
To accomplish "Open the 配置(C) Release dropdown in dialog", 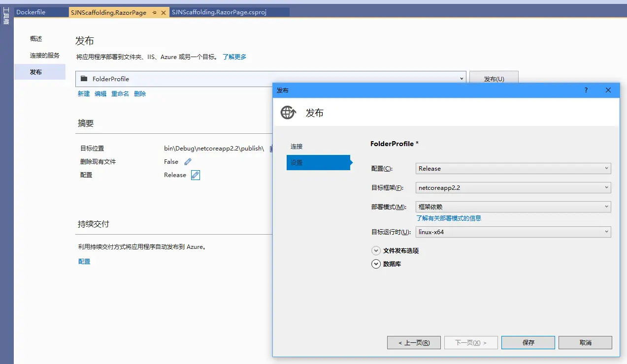I will tap(513, 168).
